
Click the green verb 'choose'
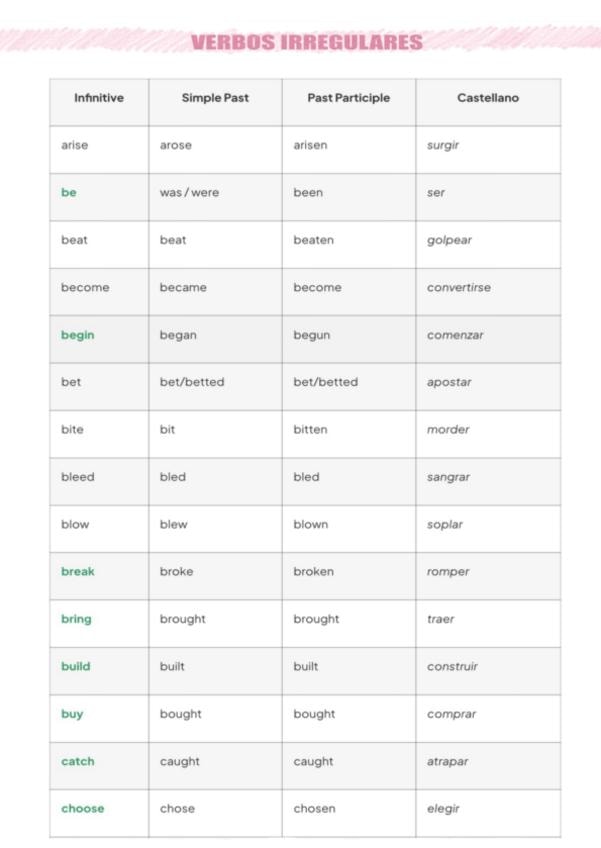coord(83,809)
